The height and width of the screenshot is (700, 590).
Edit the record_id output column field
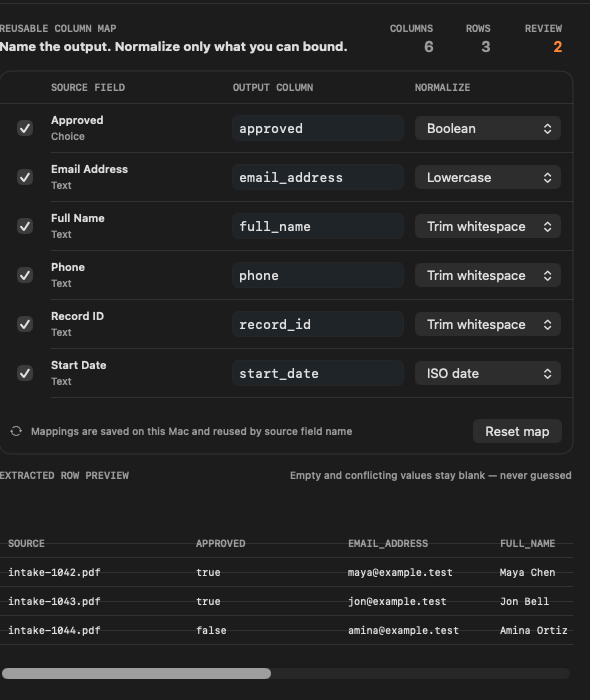click(318, 325)
